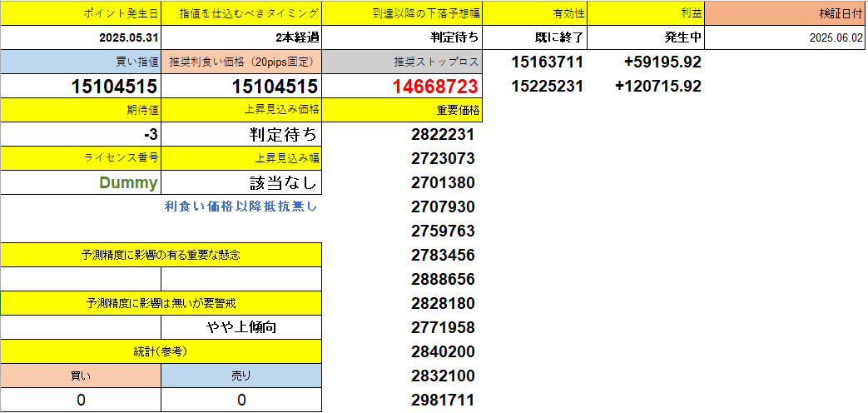Click the 推奨利食い価格（20pips固定） header

coord(241,62)
